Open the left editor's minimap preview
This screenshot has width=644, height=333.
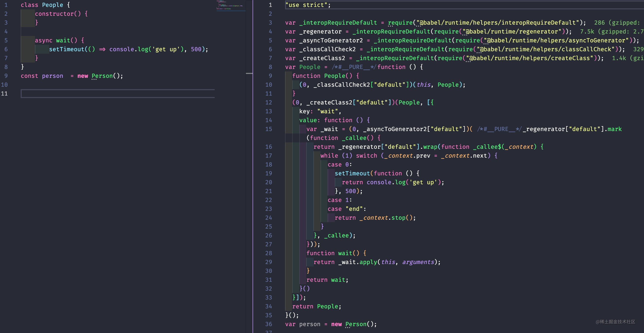231,5
